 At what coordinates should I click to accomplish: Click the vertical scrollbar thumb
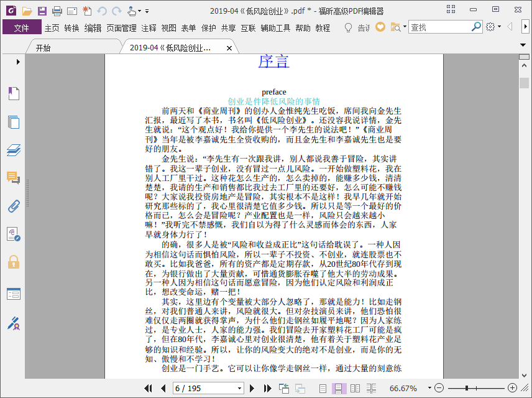coord(524,83)
